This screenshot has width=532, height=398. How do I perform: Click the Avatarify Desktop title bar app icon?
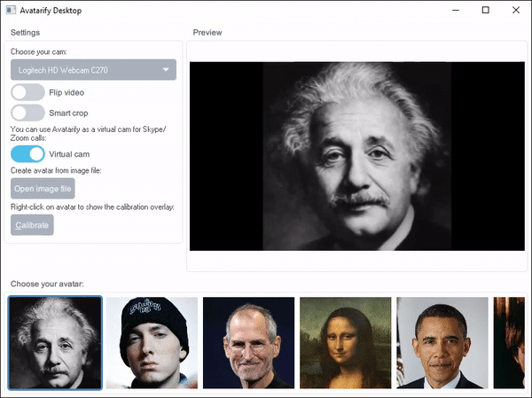click(11, 10)
